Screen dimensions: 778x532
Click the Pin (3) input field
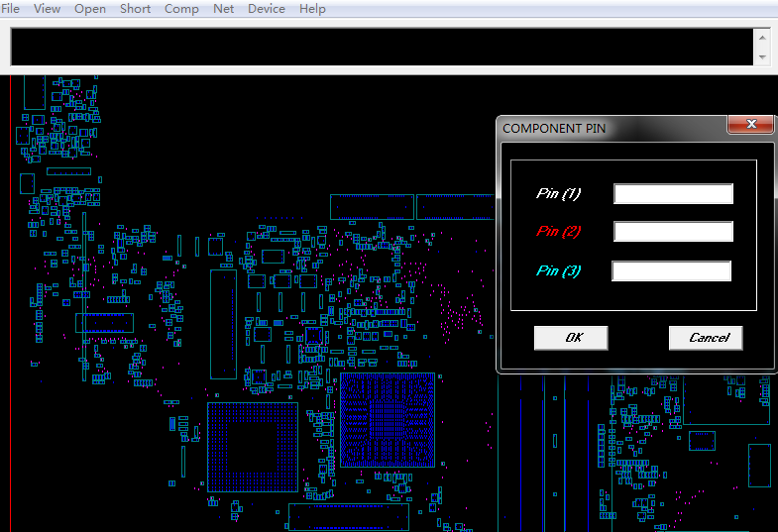[671, 271]
